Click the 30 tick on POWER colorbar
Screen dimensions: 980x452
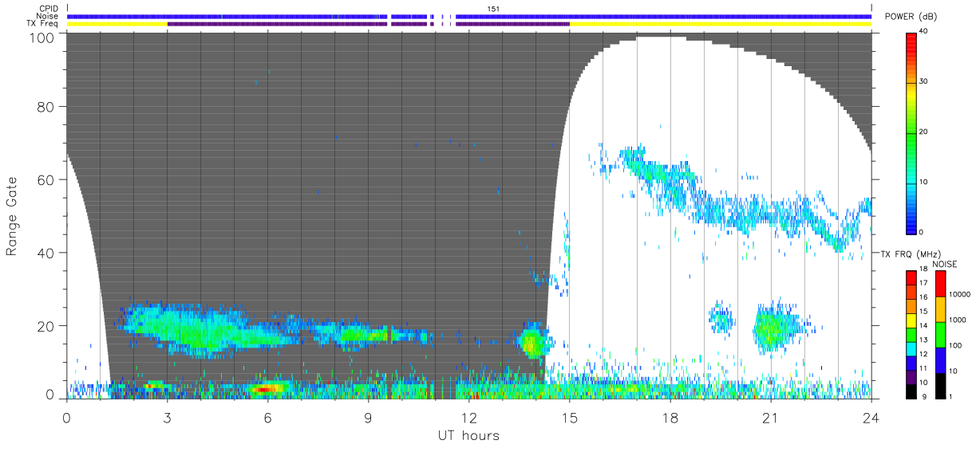924,81
